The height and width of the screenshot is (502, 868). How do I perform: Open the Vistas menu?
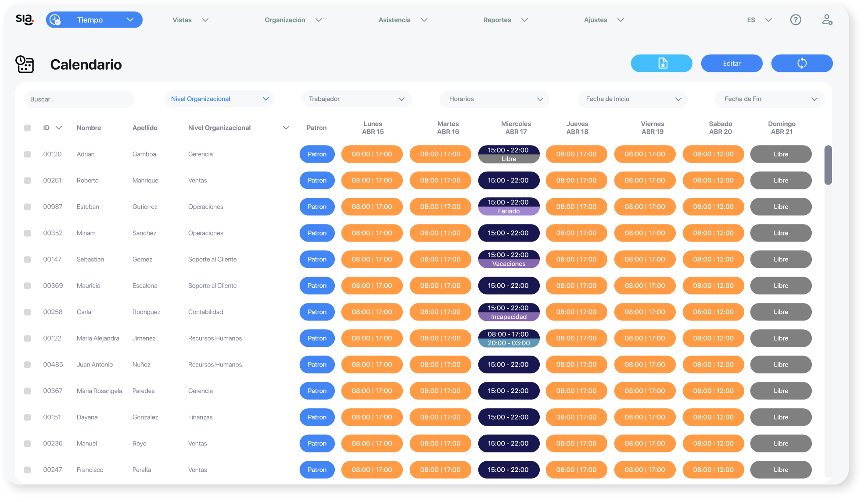pyautogui.click(x=190, y=20)
